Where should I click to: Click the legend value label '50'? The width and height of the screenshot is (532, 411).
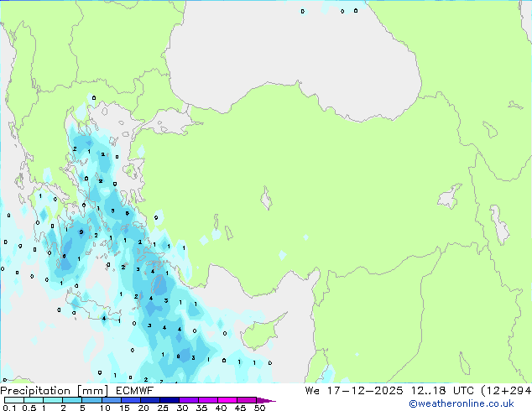pyautogui.click(x=259, y=408)
